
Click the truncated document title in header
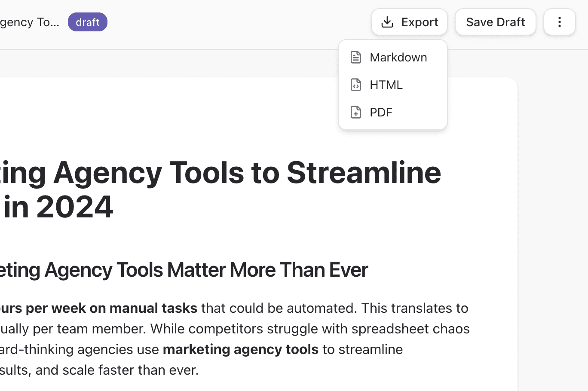29,22
